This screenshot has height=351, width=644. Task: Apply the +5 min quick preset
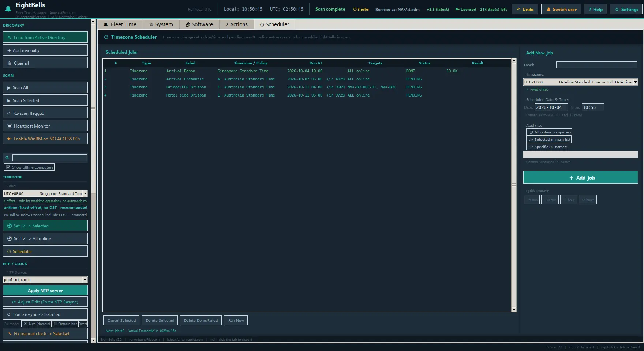click(532, 200)
